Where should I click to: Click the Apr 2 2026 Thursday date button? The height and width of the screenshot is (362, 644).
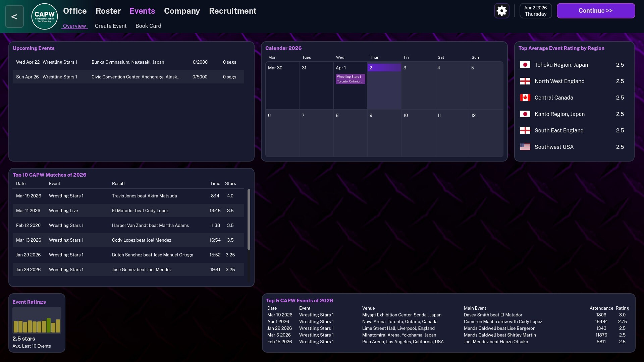click(x=536, y=11)
